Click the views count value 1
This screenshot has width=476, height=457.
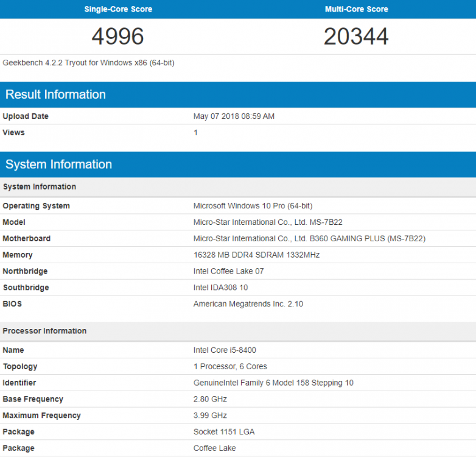click(x=195, y=132)
